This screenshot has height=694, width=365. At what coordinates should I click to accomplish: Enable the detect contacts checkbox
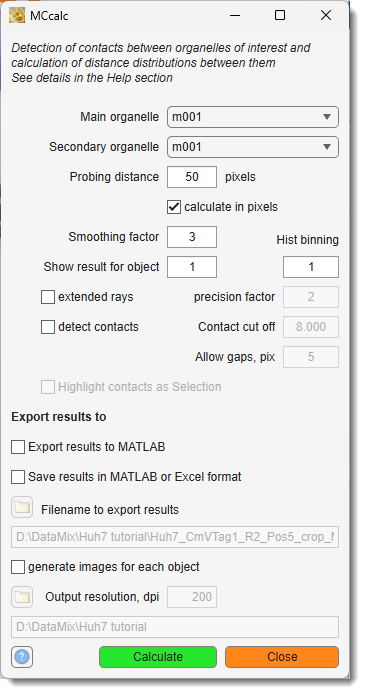coord(48,327)
